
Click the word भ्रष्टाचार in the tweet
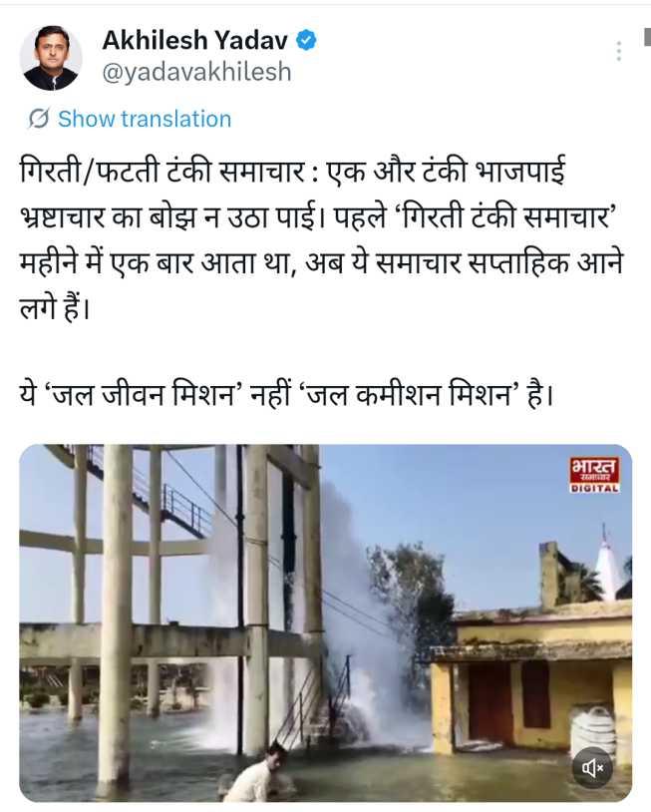(61, 216)
